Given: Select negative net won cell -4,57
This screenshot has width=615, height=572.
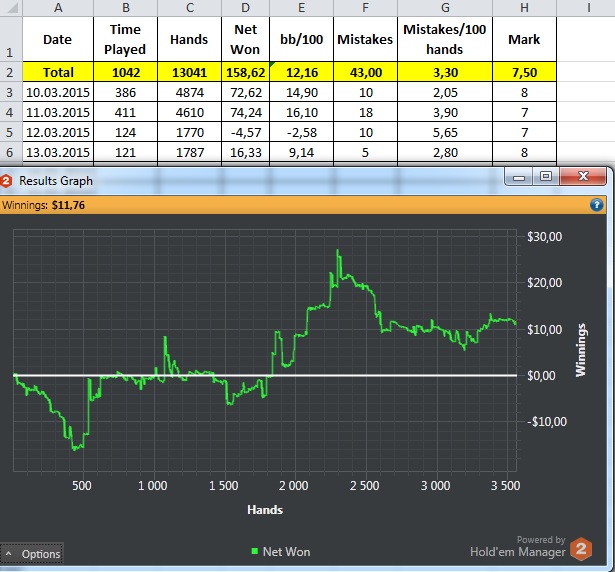Looking at the screenshot, I should [x=246, y=132].
